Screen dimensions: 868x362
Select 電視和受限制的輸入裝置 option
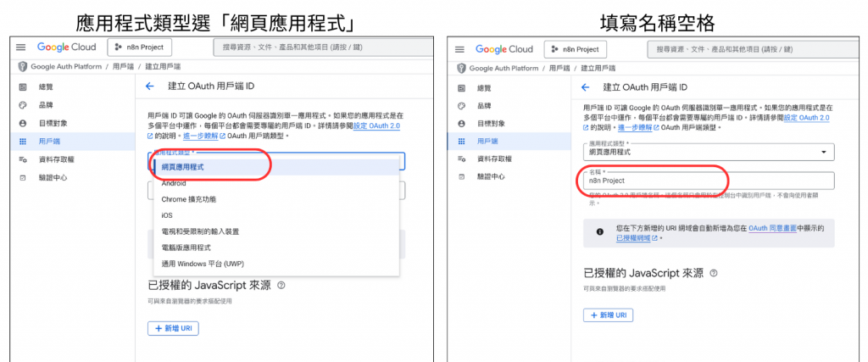pyautogui.click(x=276, y=231)
